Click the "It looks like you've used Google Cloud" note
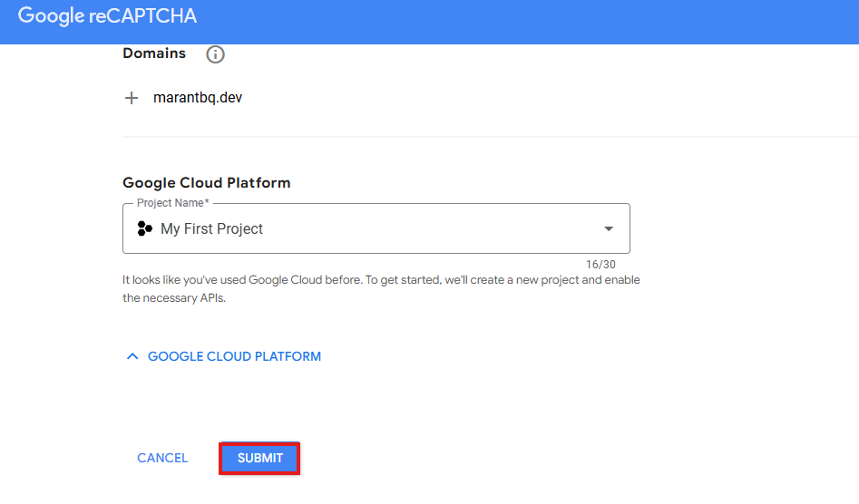The height and width of the screenshot is (504, 859). point(381,289)
